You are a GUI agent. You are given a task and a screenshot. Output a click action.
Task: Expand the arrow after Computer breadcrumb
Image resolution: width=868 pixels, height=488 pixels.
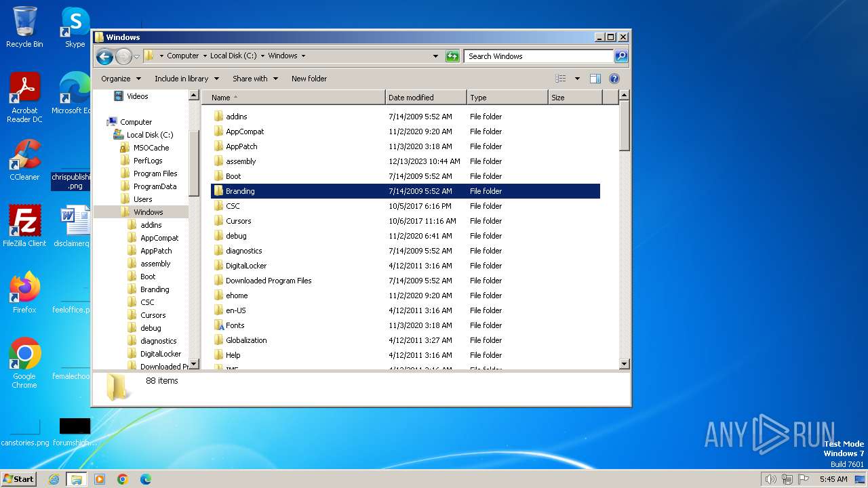[205, 56]
